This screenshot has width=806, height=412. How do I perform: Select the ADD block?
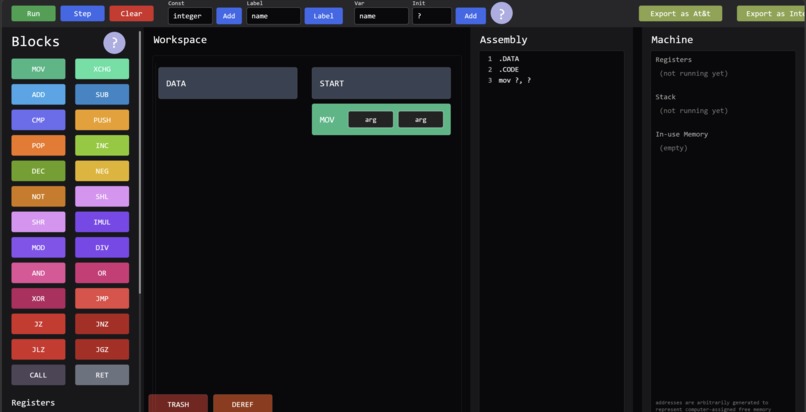pyautogui.click(x=39, y=95)
